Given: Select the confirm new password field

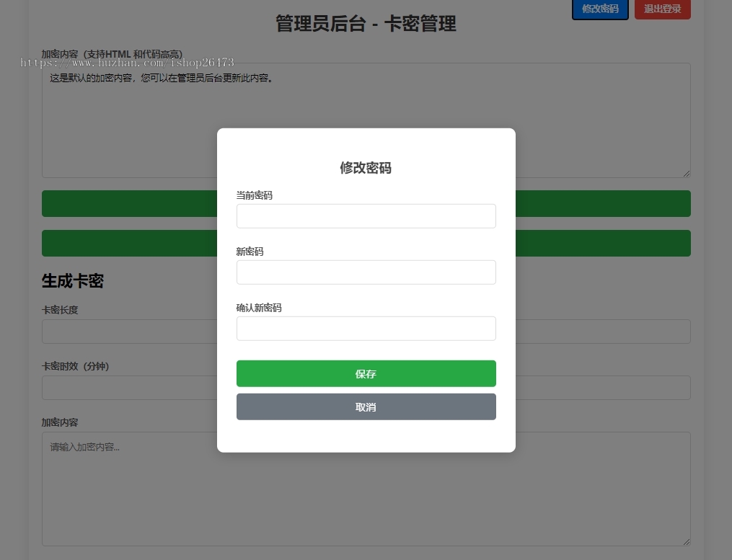Looking at the screenshot, I should click(366, 329).
